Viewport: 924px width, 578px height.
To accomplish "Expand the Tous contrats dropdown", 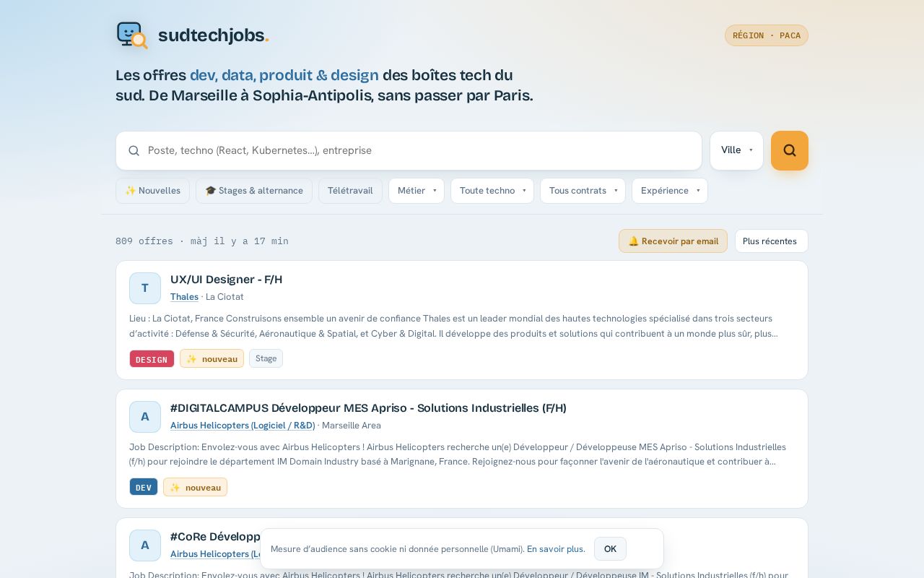I will point(583,191).
